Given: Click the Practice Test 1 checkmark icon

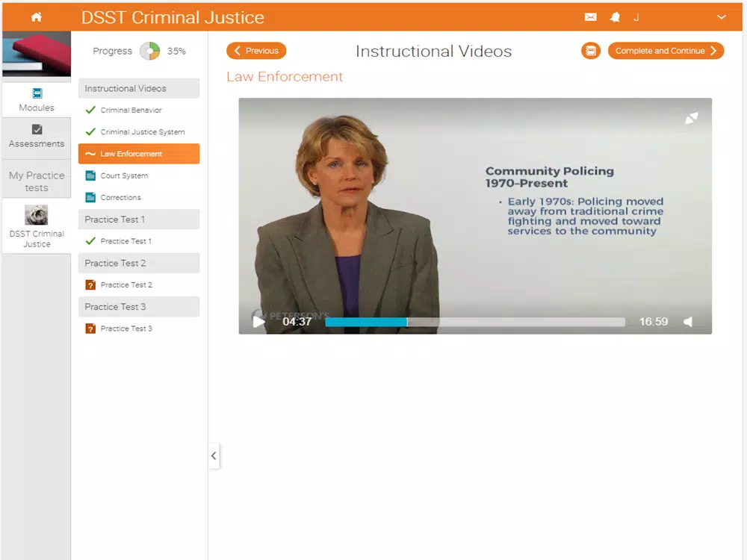Looking at the screenshot, I should [x=90, y=241].
